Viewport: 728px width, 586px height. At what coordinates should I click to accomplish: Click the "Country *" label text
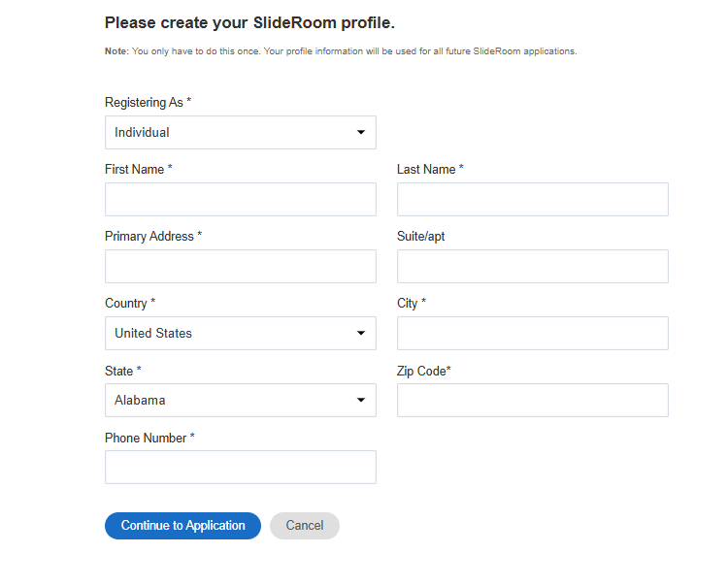click(130, 304)
